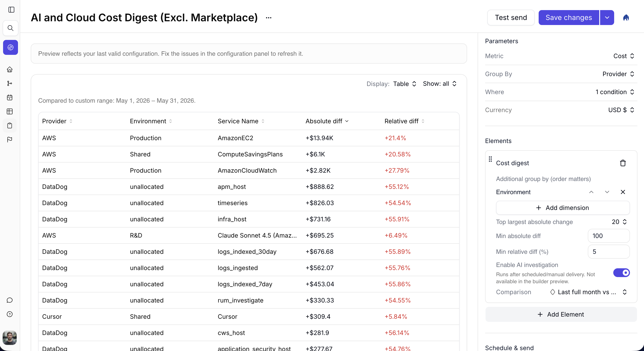Change Top largest absolute change value 20
This screenshot has height=351, width=644.
click(619, 222)
